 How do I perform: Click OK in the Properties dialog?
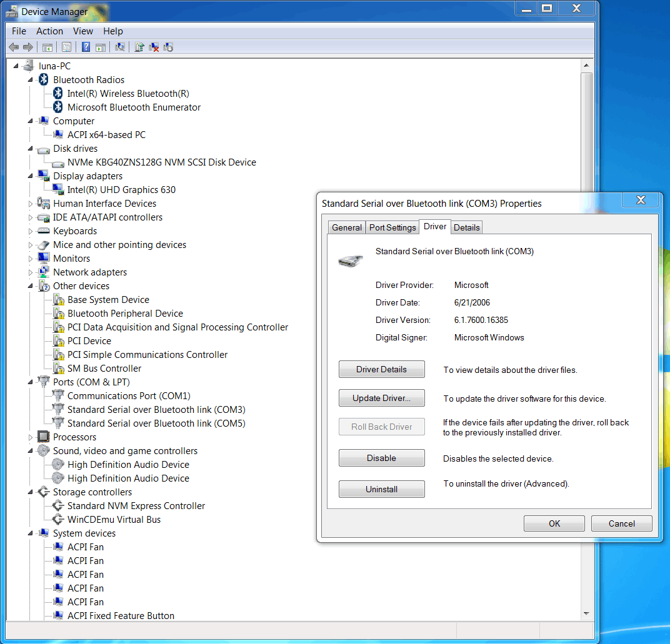pyautogui.click(x=554, y=523)
